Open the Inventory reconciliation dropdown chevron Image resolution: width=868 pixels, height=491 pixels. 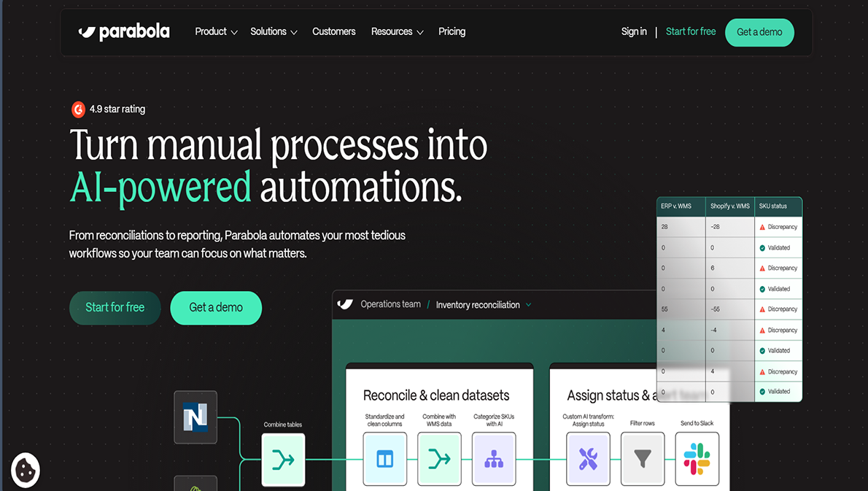tap(528, 305)
